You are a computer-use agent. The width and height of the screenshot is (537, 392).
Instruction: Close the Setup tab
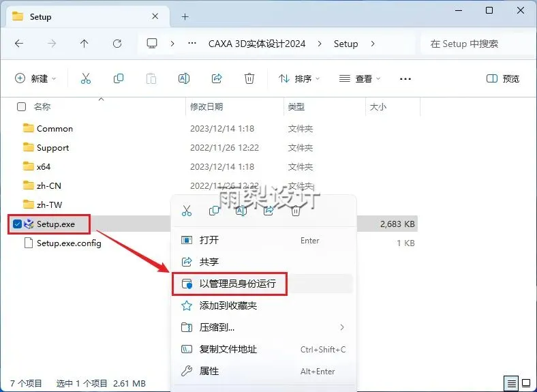pos(155,16)
